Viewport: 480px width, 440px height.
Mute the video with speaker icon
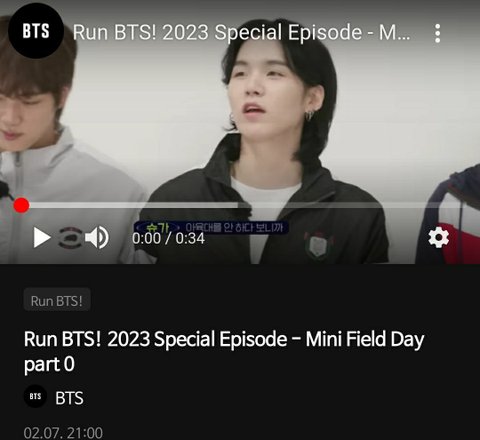click(97, 238)
